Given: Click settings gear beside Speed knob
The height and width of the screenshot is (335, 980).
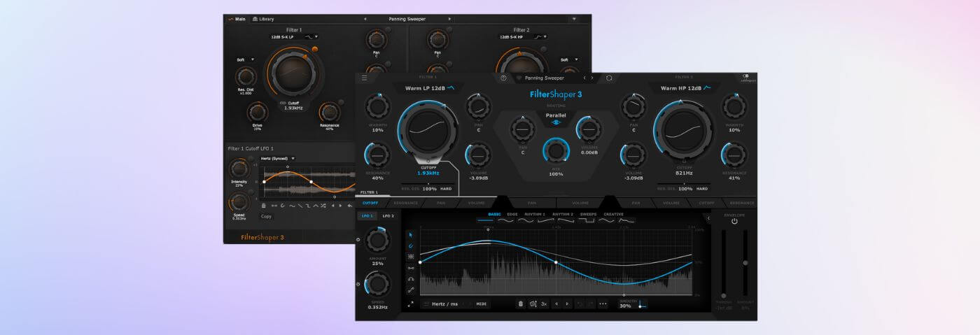Looking at the screenshot, I should coord(358,284).
